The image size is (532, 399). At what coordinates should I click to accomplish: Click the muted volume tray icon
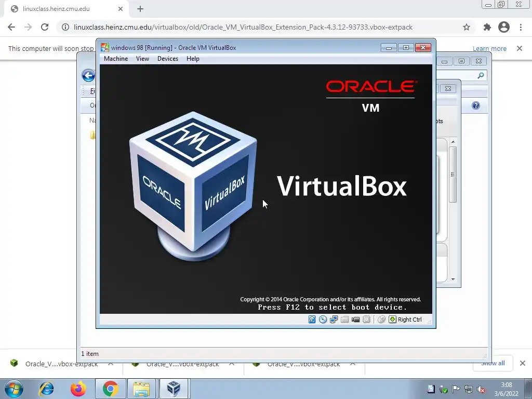pyautogui.click(x=481, y=390)
